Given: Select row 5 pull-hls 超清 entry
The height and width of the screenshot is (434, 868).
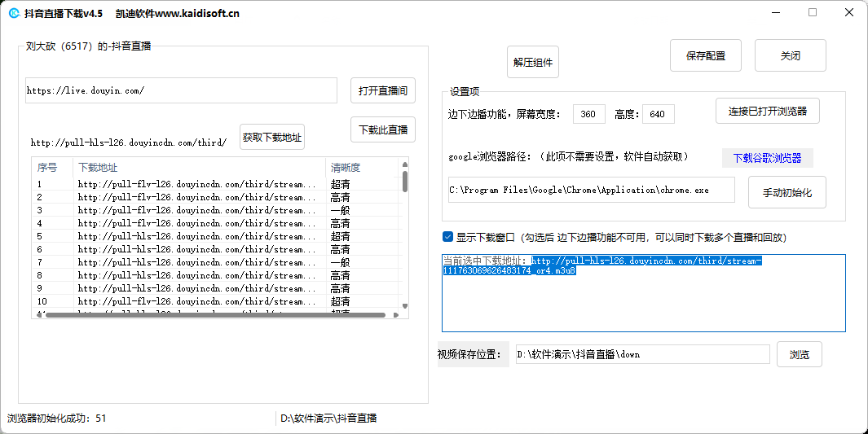Looking at the screenshot, I should [215, 236].
